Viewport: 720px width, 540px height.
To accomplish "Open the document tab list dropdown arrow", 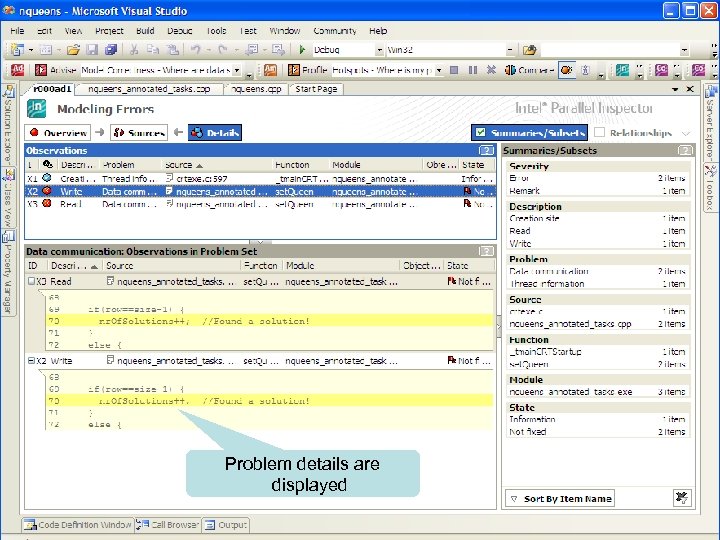I will coord(675,89).
